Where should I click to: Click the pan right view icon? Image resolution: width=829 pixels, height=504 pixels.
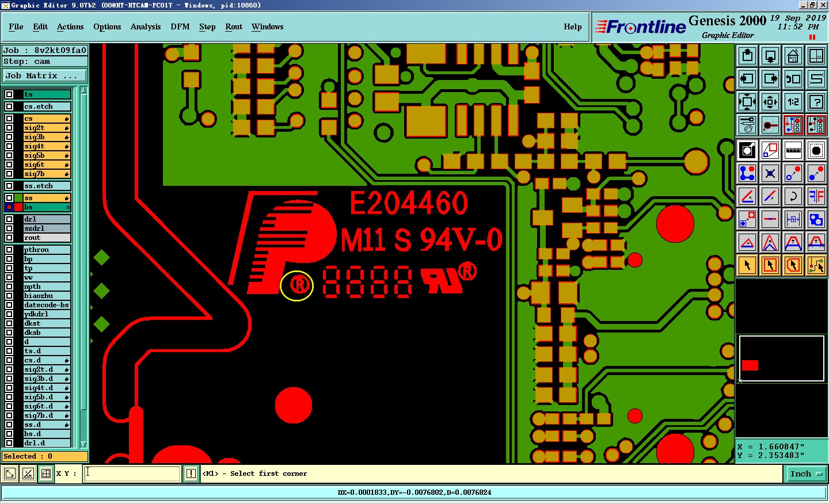pos(770,79)
